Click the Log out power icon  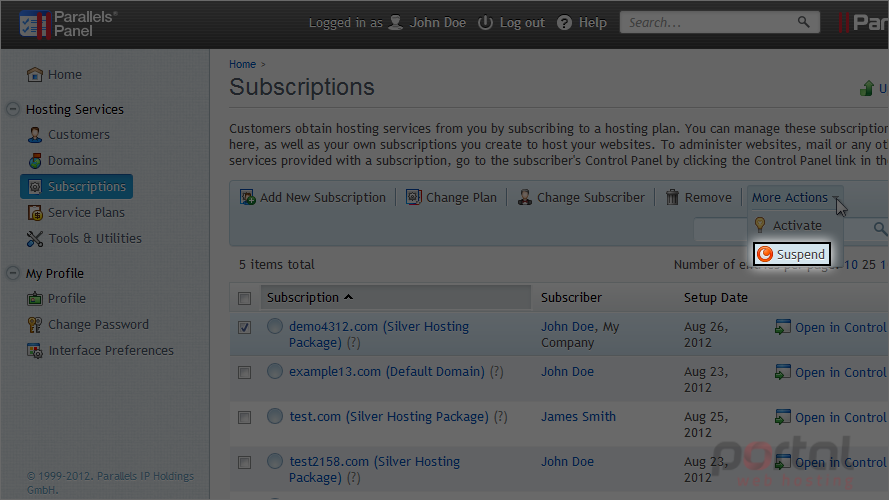(x=485, y=23)
